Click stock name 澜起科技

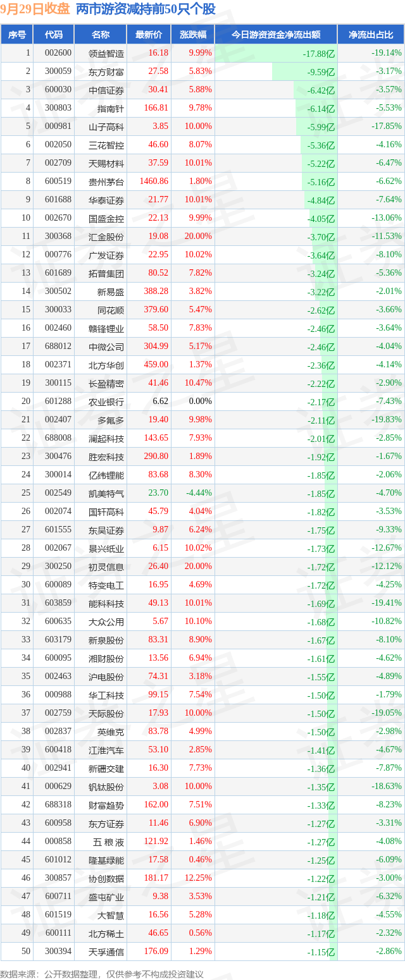[106, 439]
